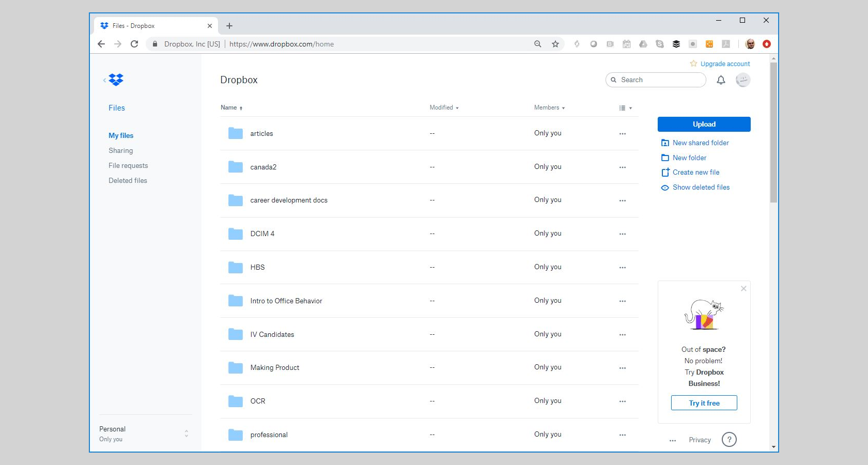The height and width of the screenshot is (465, 868).
Task: Open the Chrome profile avatar
Action: [x=750, y=44]
